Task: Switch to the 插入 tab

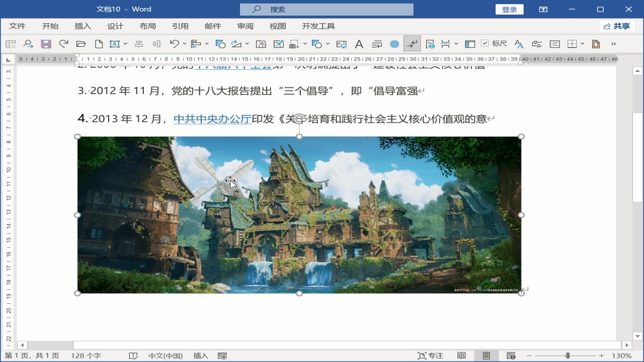Action: pos(83,26)
